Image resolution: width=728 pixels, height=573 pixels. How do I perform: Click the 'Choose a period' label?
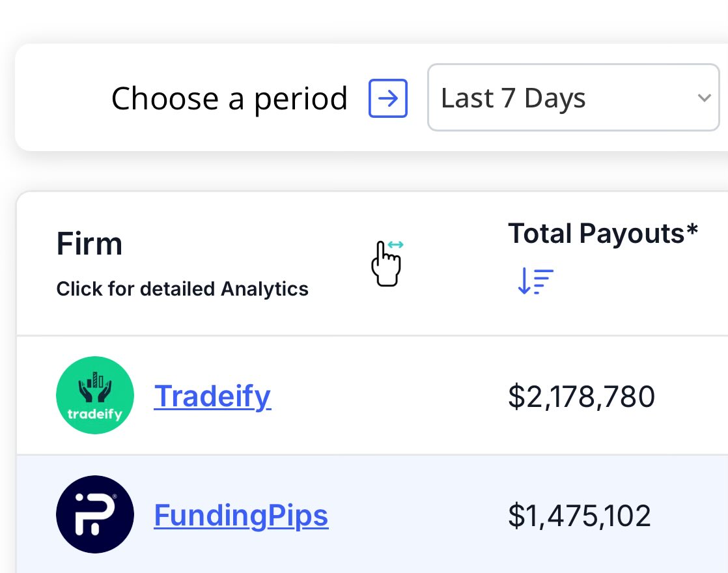pyautogui.click(x=229, y=99)
